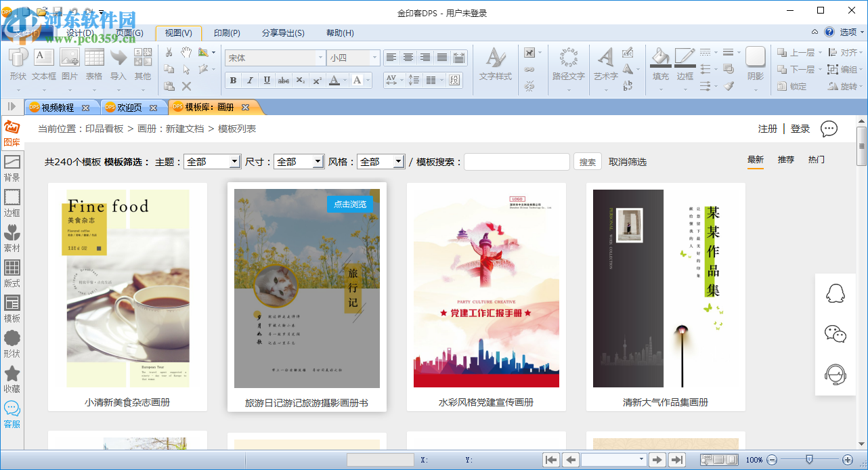Click the 取消筛选 link

628,162
